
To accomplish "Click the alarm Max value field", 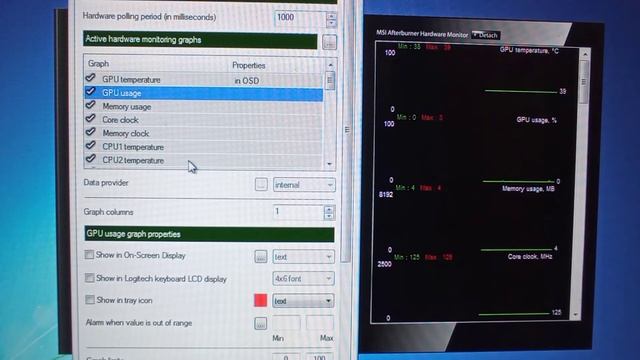I will click(320, 323).
